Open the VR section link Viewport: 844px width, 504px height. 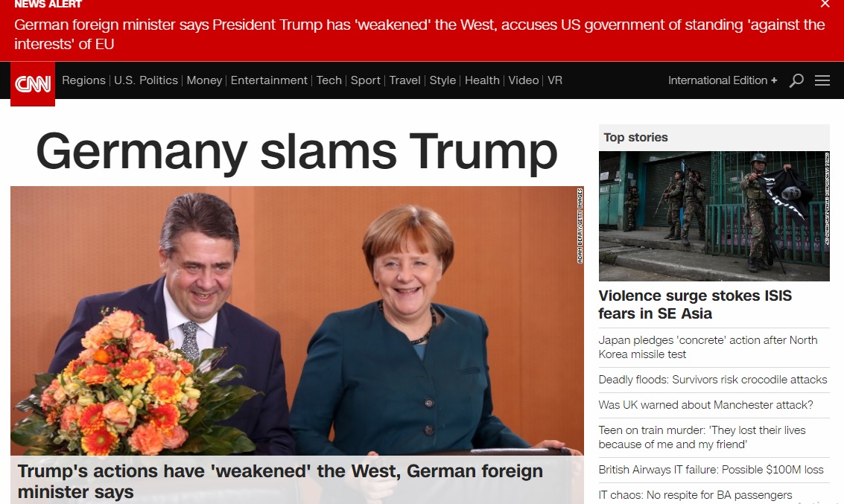[555, 80]
